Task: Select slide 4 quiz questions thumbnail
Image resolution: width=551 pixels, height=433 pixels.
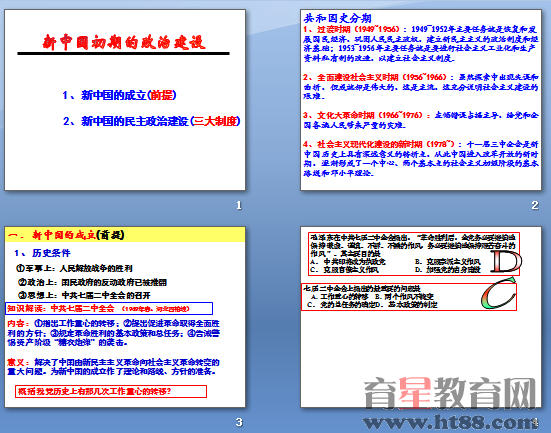Action: (421, 317)
